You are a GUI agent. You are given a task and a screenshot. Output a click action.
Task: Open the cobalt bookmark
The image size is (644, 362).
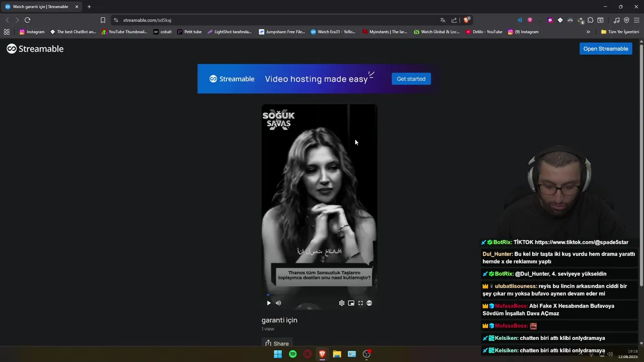(x=163, y=32)
